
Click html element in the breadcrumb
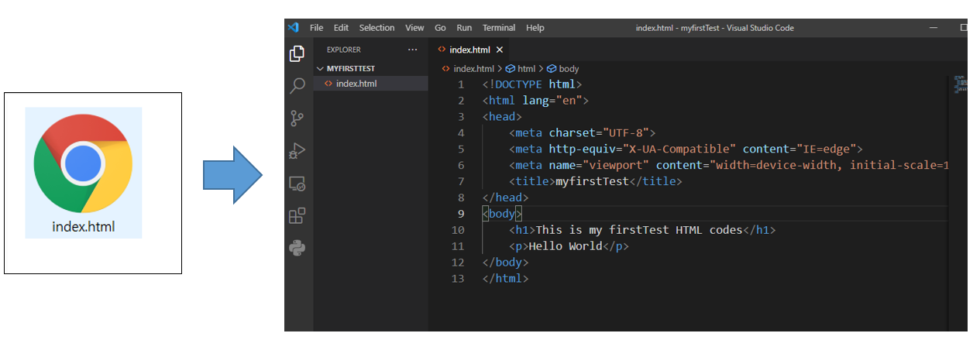[520, 69]
